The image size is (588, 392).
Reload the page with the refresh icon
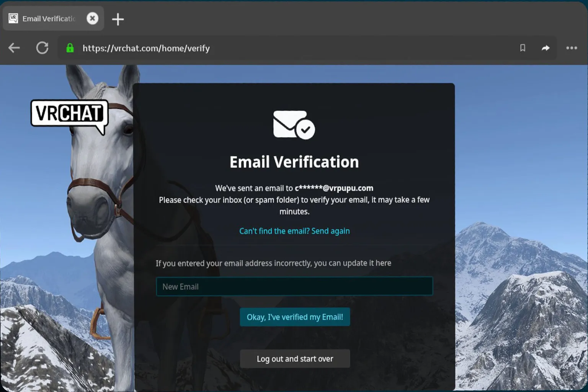pyautogui.click(x=42, y=48)
